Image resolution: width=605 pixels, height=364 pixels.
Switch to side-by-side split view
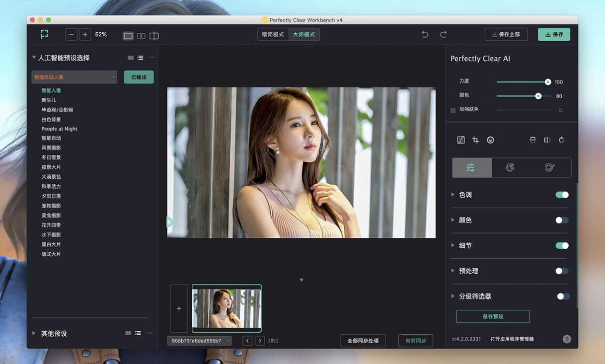(141, 36)
